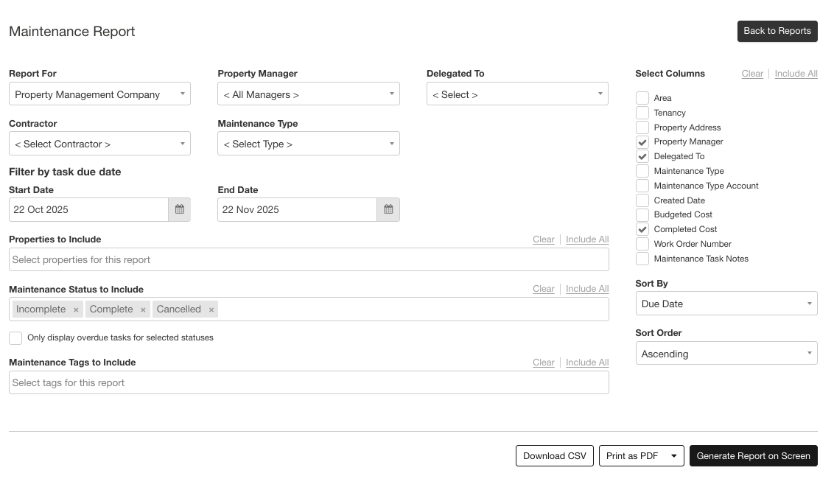Remove the Cancelled status tag
This screenshot has height=504, width=834.
(x=211, y=310)
